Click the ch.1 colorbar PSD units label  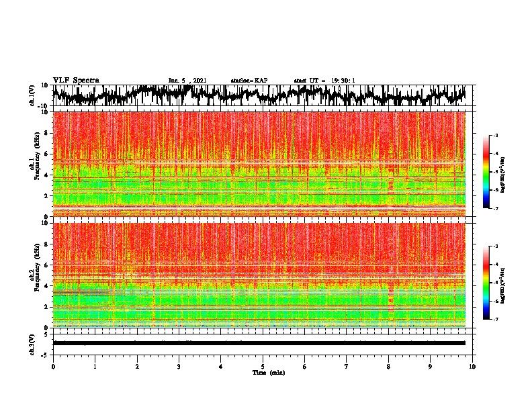pos(502,175)
